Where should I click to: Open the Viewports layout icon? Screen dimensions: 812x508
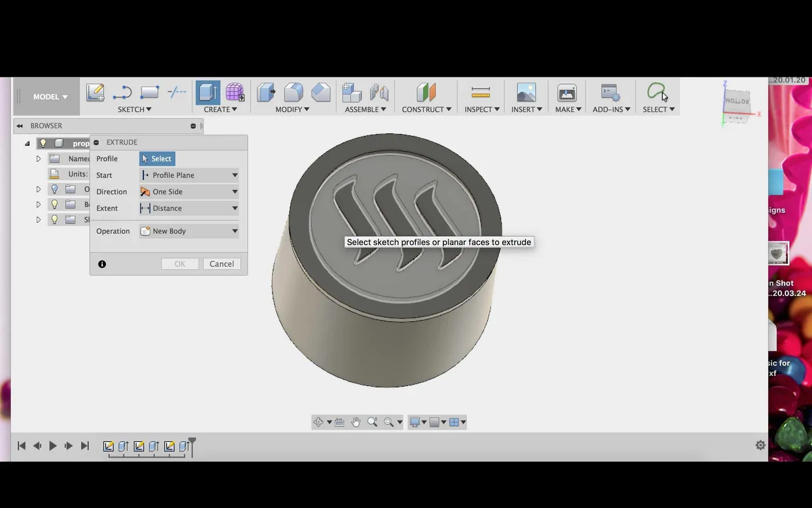coord(454,422)
